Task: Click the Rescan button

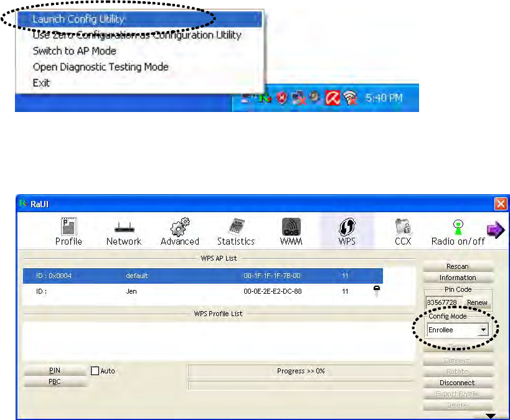Action: pos(458,266)
